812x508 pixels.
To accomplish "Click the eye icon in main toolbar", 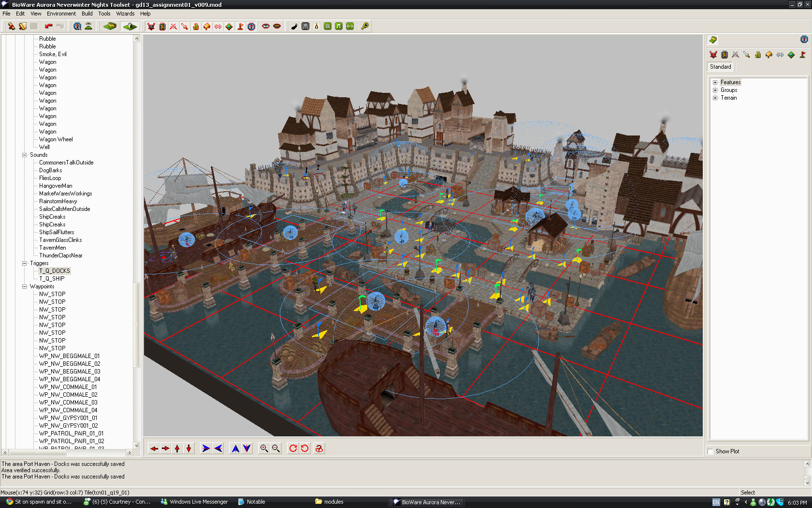I will (266, 26).
